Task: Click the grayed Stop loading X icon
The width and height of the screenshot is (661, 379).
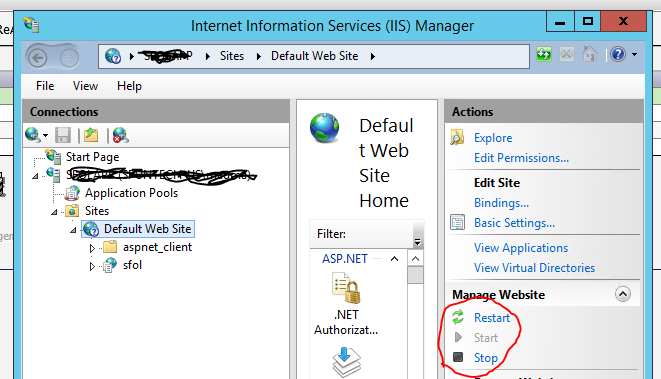Action: point(567,54)
